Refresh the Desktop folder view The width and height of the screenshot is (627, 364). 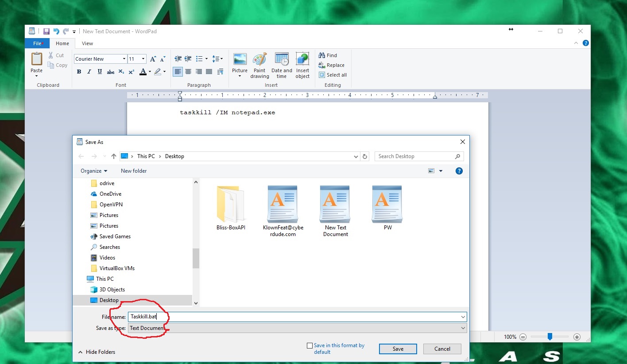click(365, 156)
